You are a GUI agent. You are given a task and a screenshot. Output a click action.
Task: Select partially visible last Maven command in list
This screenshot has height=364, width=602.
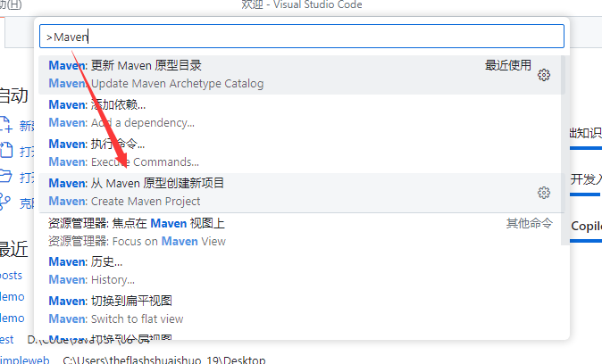[268, 337]
